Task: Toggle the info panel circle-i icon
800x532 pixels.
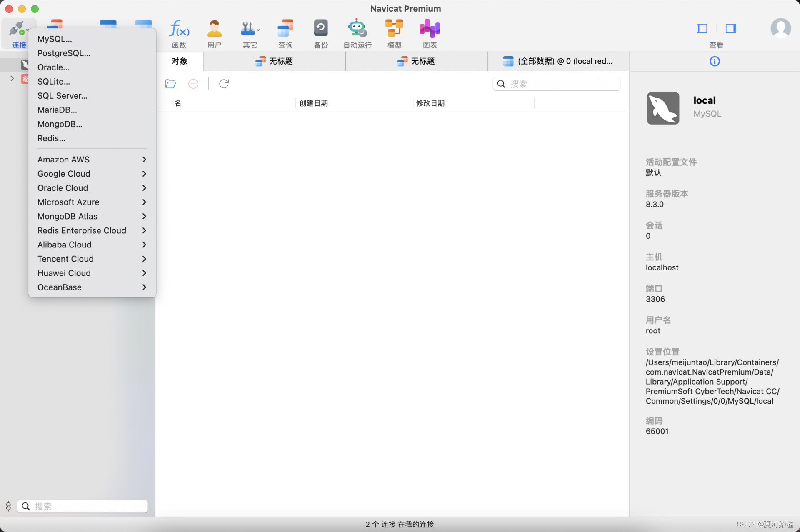Action: 714,61
